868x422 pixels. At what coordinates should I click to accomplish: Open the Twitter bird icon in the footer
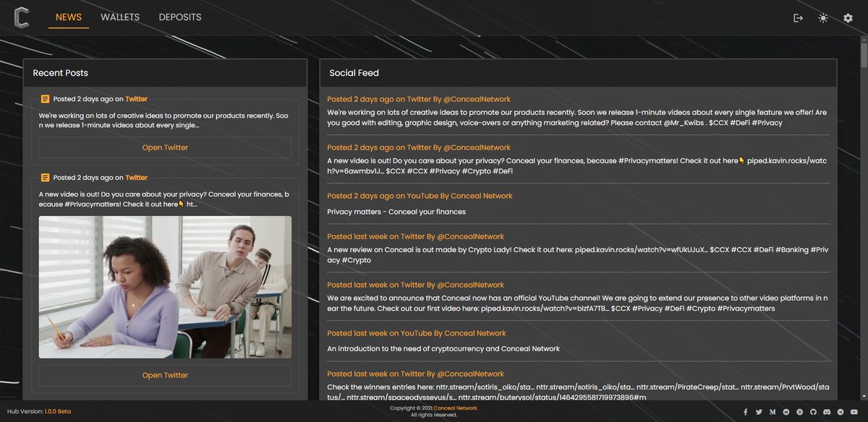click(x=759, y=411)
